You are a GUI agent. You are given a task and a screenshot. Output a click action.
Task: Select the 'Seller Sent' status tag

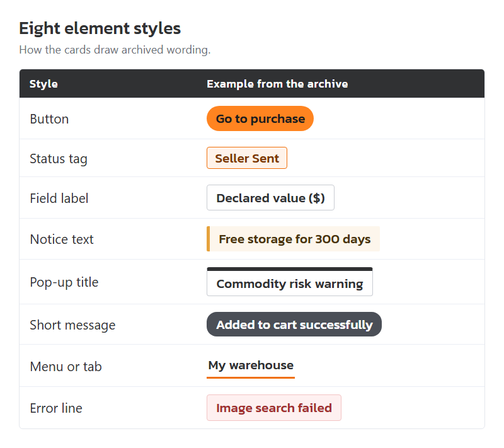pos(247,158)
